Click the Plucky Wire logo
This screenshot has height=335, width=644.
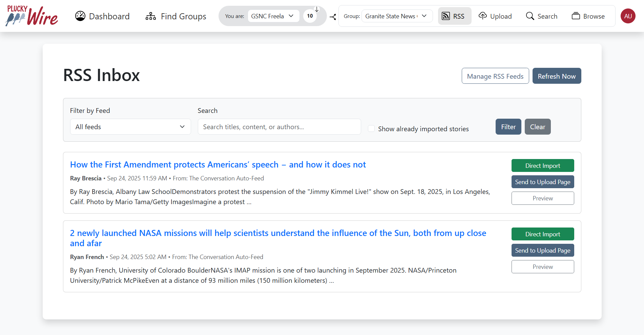coord(32,16)
